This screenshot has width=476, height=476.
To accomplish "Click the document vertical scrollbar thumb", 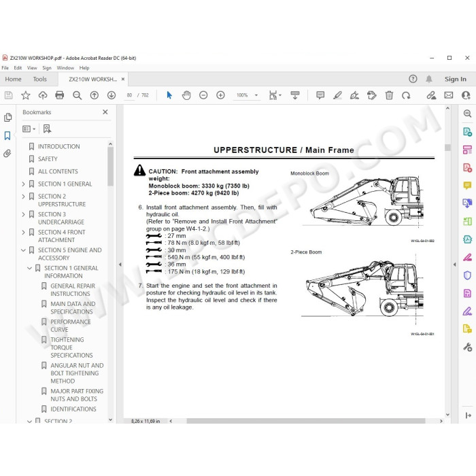I will click(447, 148).
